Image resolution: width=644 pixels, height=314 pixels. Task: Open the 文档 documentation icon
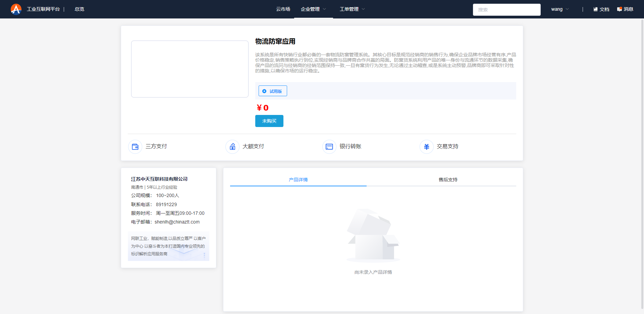coord(596,9)
